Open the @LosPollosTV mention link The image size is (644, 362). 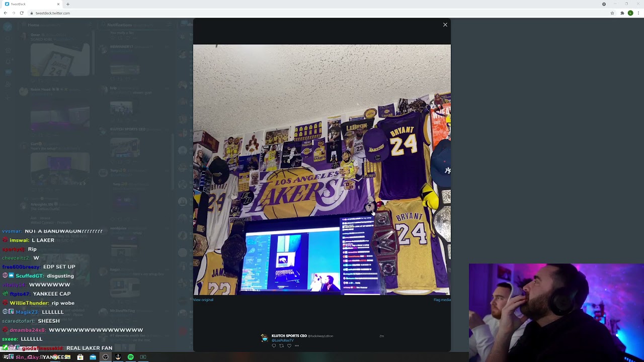click(x=283, y=340)
